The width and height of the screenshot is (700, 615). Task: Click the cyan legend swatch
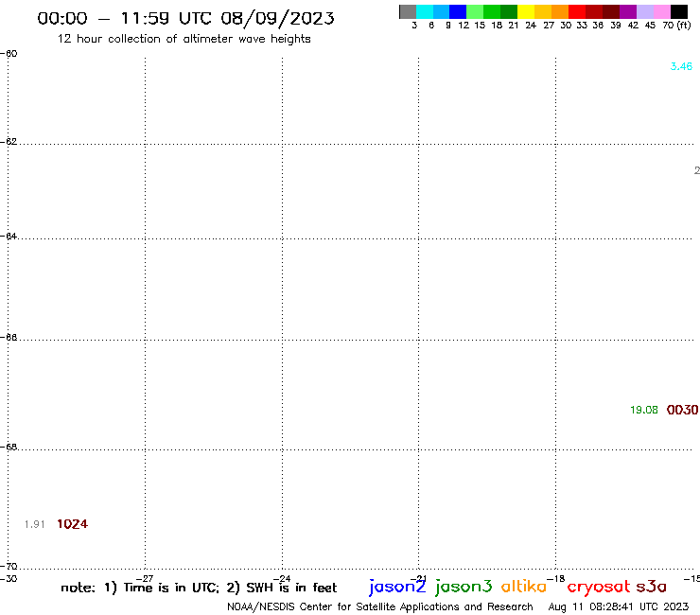[x=425, y=11]
